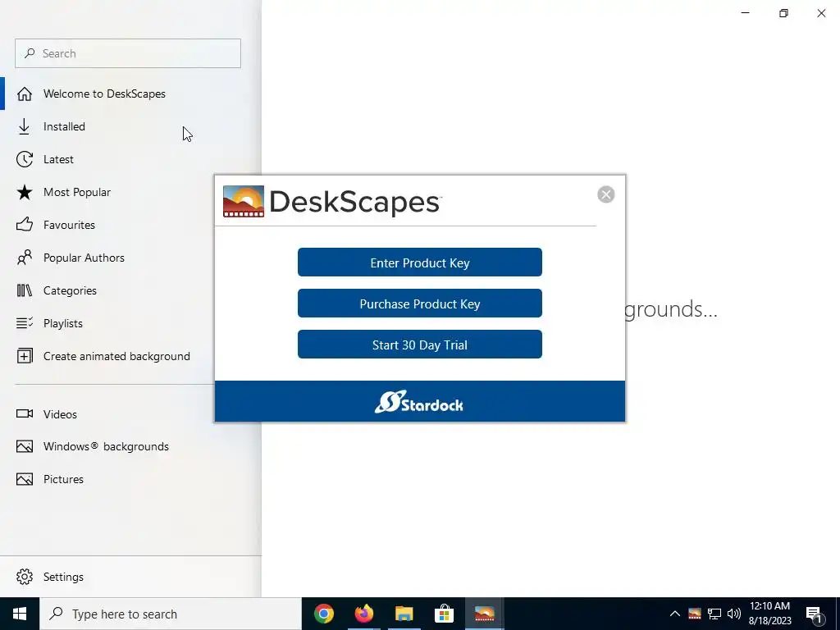This screenshot has width=840, height=630.
Task: Click the thumbs-up icon for Favourites
Action: pos(24,225)
